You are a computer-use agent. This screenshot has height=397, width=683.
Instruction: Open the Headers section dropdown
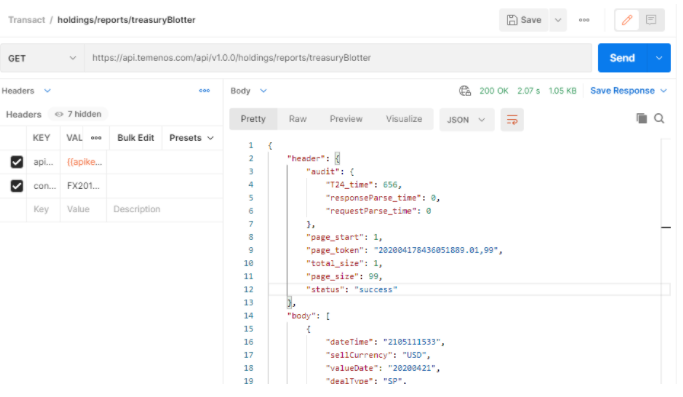click(47, 91)
